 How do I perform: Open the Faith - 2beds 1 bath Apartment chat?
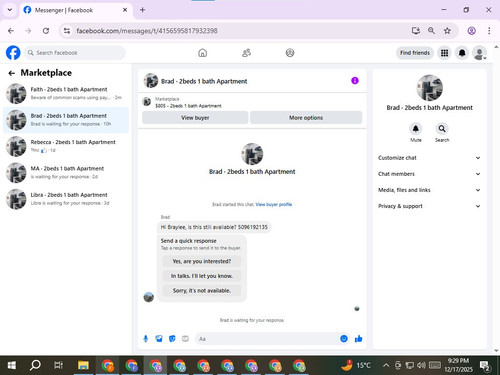point(66,93)
